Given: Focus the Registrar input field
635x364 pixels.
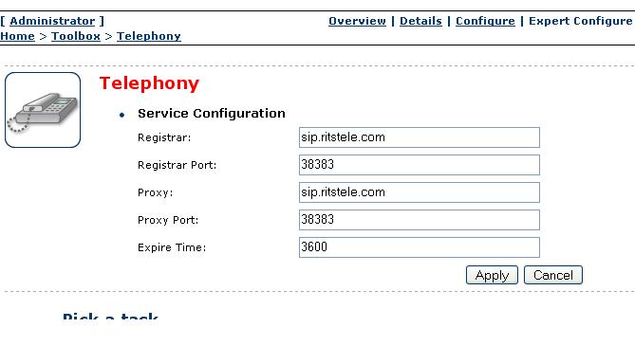Looking at the screenshot, I should (420, 137).
